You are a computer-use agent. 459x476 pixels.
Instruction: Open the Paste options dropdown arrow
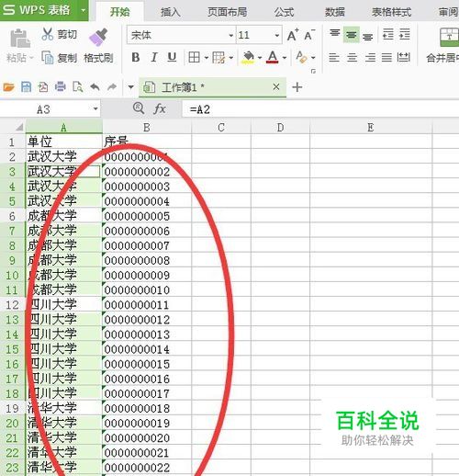coord(31,58)
